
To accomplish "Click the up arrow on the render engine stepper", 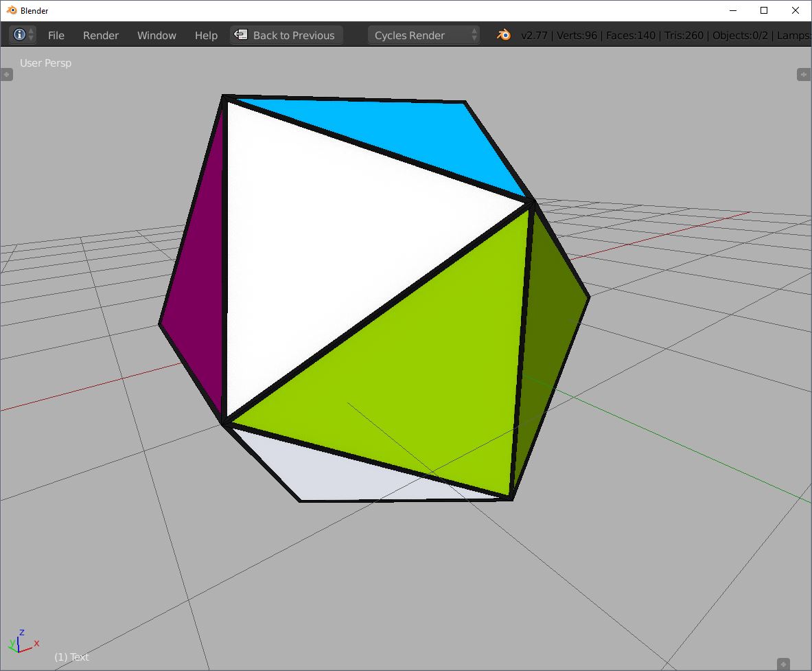I will (474, 32).
